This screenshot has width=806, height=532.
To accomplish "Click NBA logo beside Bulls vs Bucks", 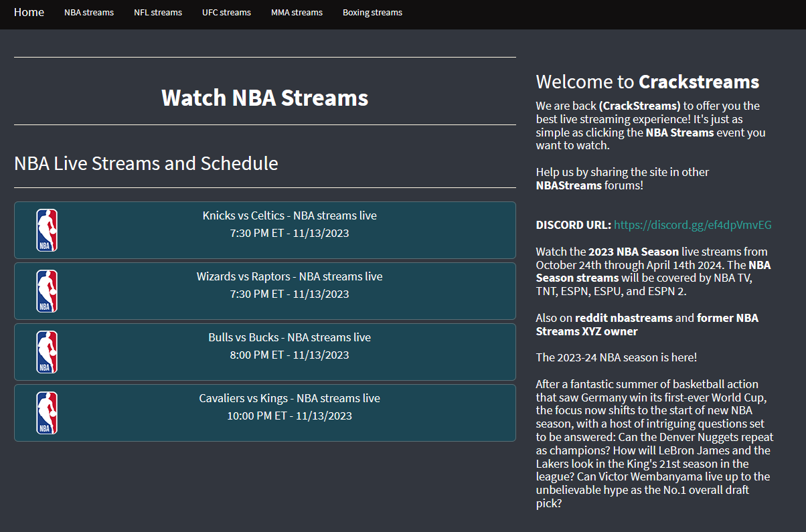I will pos(47,352).
